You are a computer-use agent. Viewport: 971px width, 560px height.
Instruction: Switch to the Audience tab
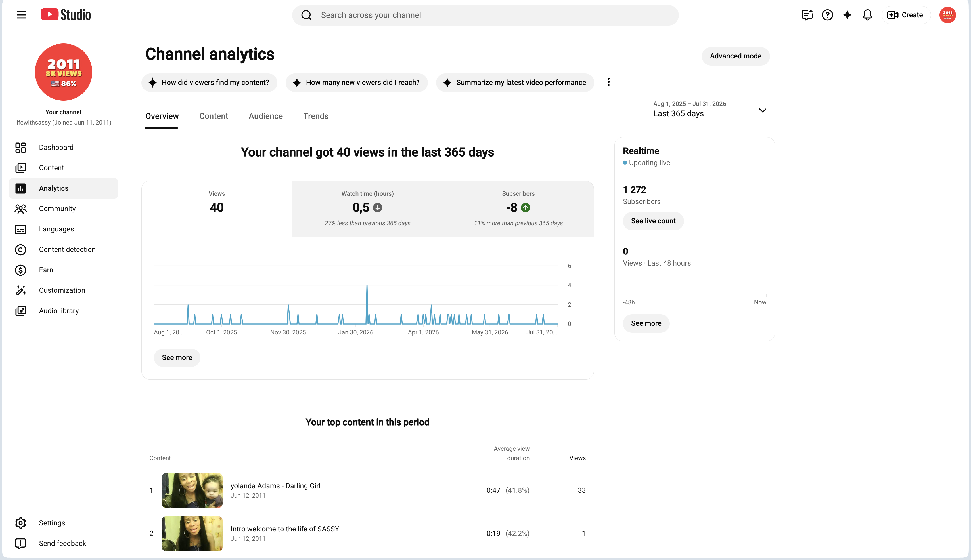click(x=265, y=116)
